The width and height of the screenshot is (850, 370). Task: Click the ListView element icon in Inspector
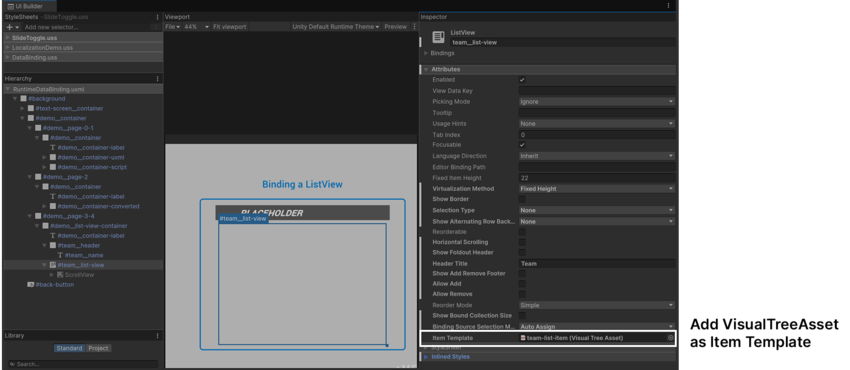[438, 37]
